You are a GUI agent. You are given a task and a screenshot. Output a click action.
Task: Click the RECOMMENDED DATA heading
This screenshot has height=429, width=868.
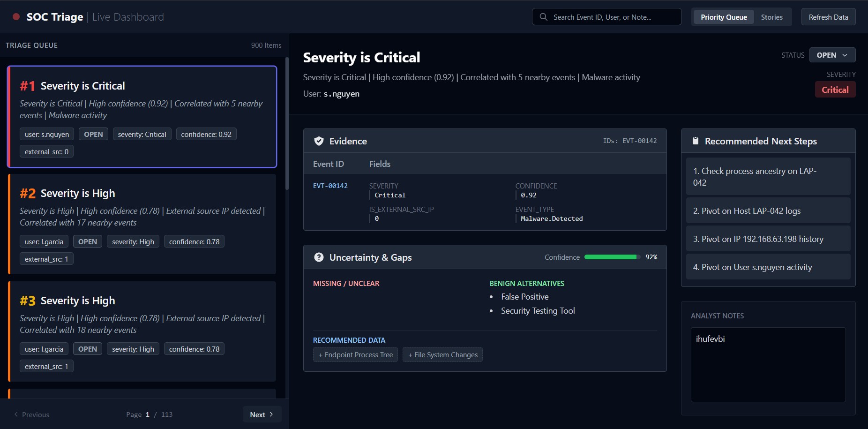(349, 340)
